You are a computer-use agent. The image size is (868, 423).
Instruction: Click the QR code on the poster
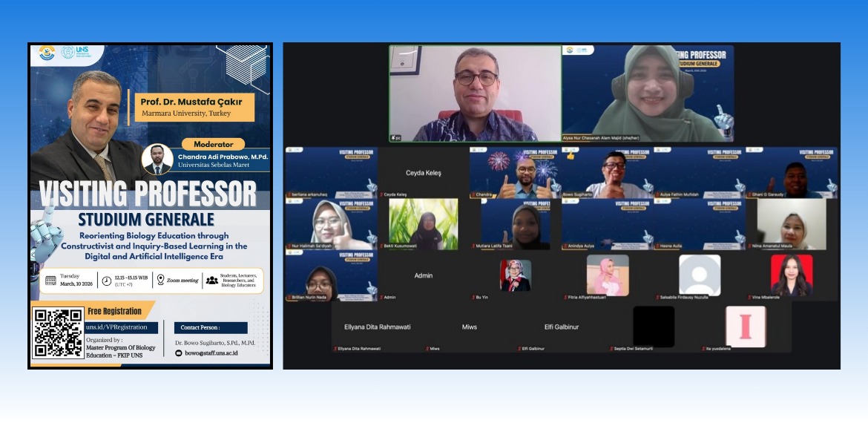pos(58,333)
